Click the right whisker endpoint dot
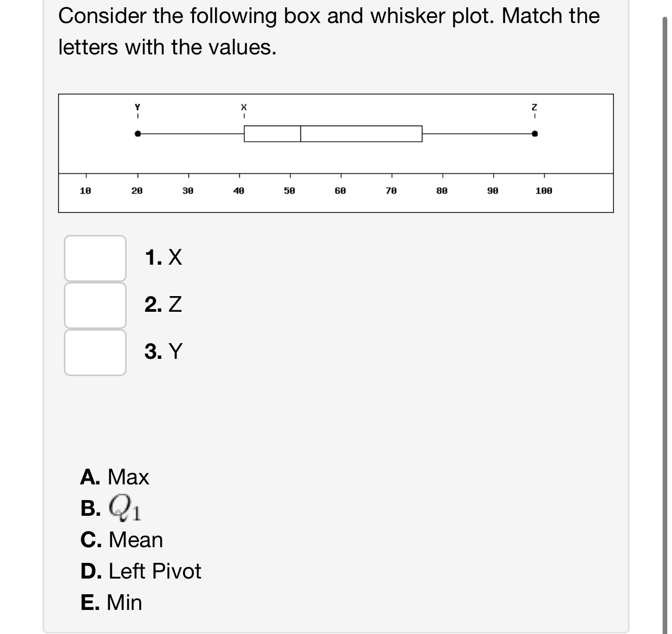672x634 pixels. coord(533,134)
